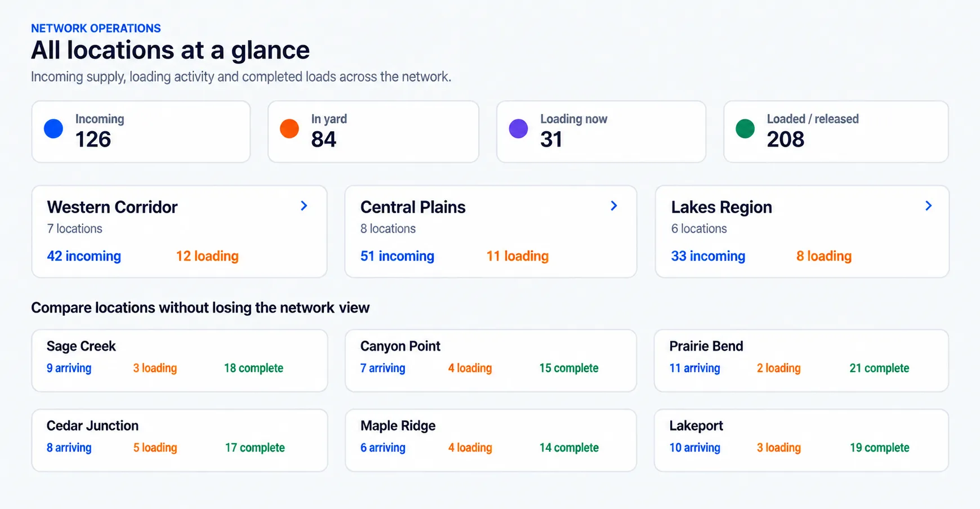
Task: Click "21 complete" under Prairie Bend
Action: (x=879, y=368)
